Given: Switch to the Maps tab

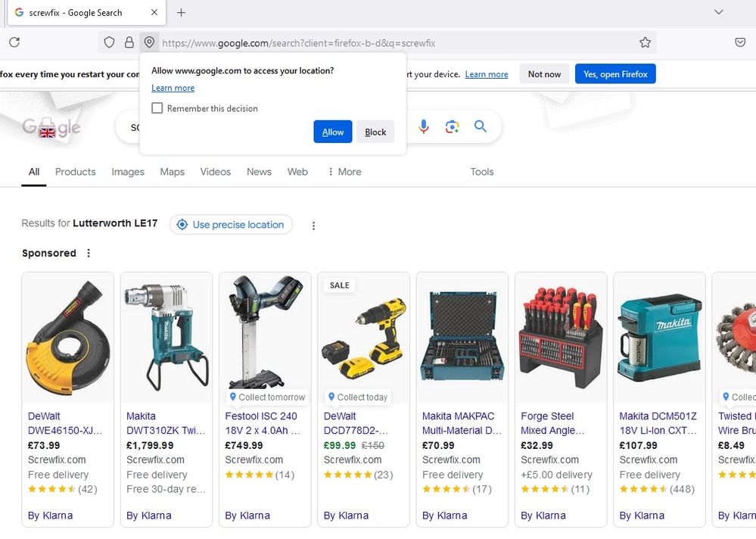Looking at the screenshot, I should pyautogui.click(x=172, y=172).
